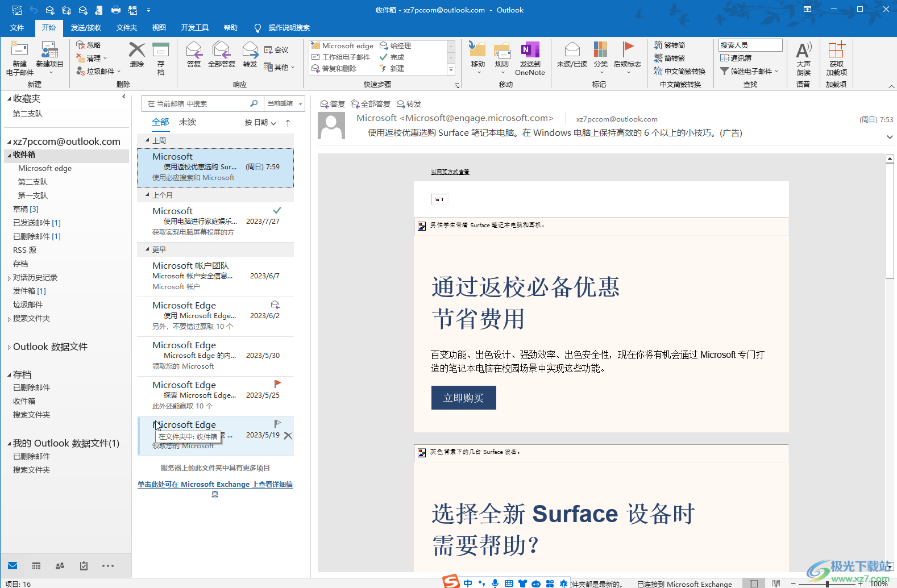Collapse the Favorites (收藏夹) section

tap(9, 99)
